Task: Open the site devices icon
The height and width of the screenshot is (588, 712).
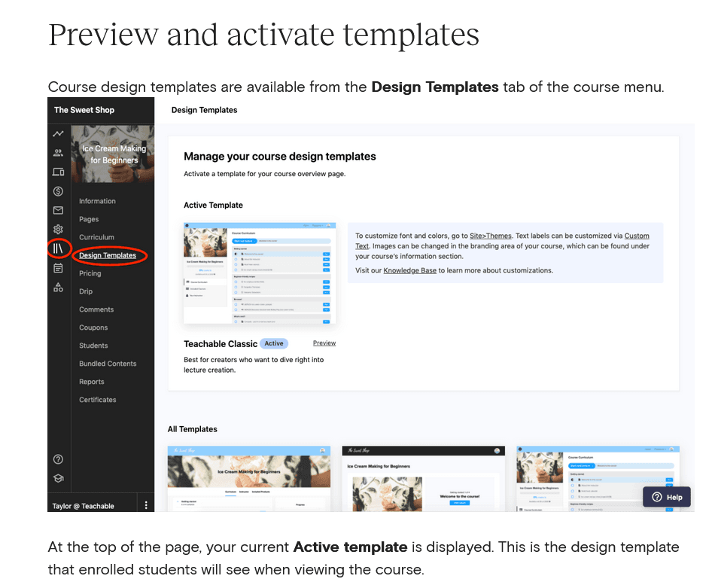Action: pos(58,172)
